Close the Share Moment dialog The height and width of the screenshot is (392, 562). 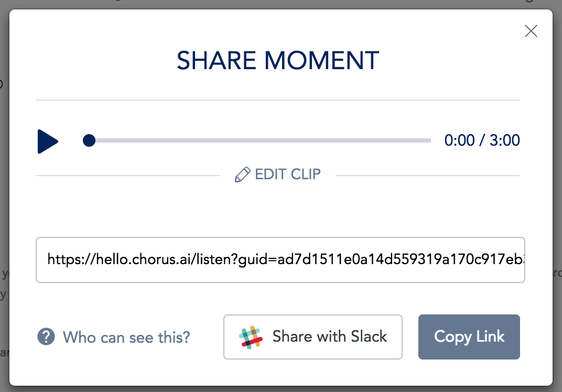(x=531, y=31)
